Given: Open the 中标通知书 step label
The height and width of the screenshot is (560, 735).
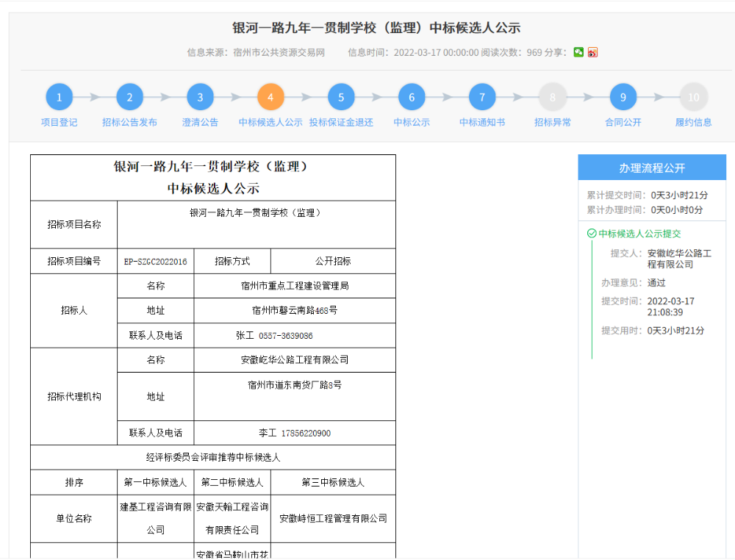Looking at the screenshot, I should pyautogui.click(x=482, y=122).
